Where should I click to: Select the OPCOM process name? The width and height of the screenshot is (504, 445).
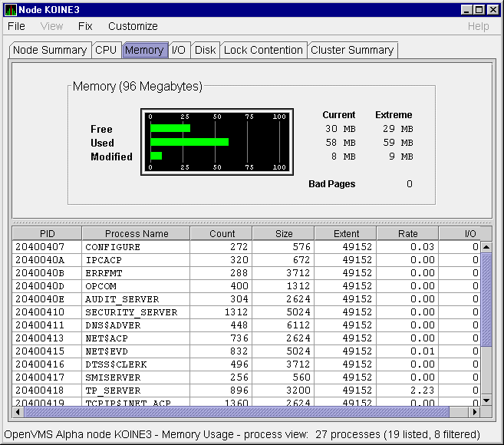100,286
